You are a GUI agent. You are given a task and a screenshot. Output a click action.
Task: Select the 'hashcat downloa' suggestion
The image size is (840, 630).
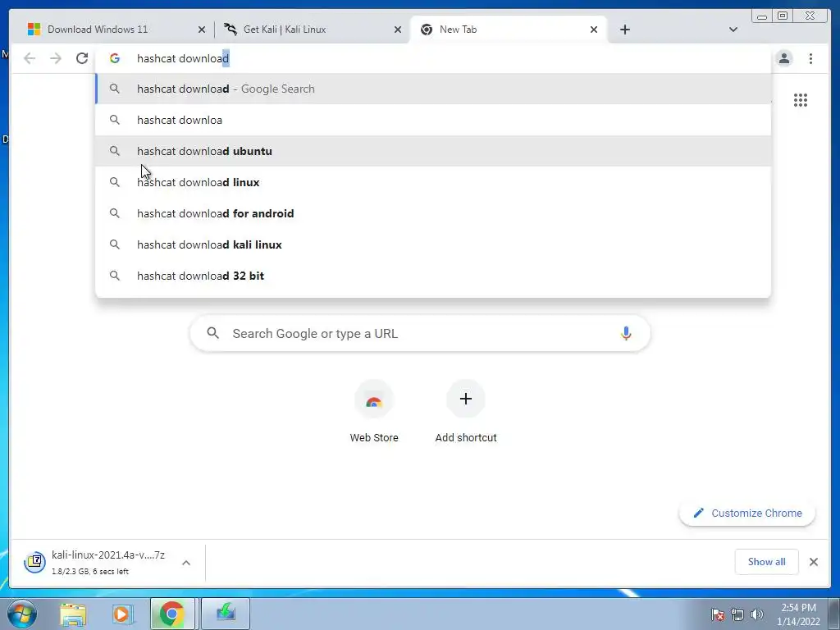pos(433,120)
